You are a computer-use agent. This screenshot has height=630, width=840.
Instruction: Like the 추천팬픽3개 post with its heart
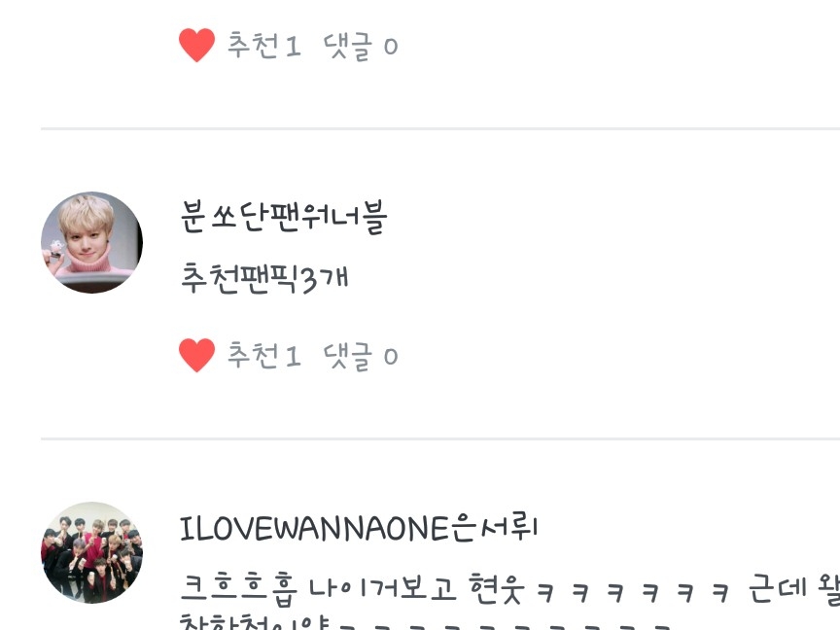[x=196, y=355]
